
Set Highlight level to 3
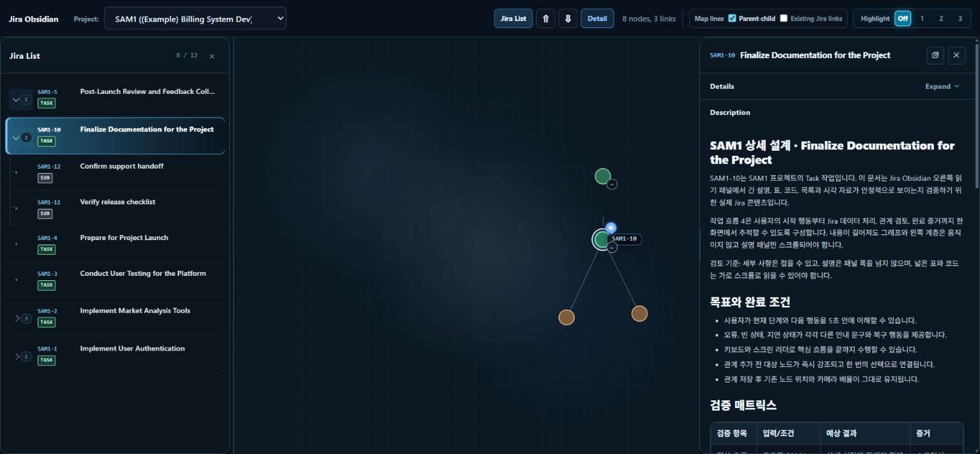click(960, 19)
